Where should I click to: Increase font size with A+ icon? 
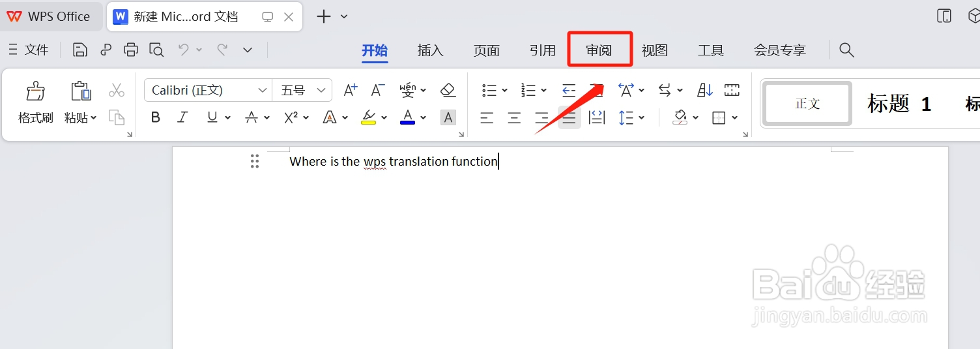351,90
